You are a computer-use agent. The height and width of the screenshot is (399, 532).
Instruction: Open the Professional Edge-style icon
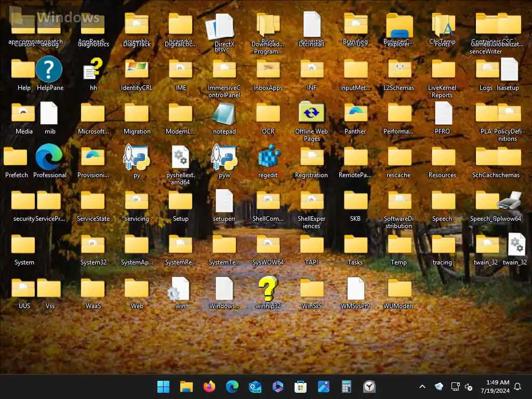49,157
